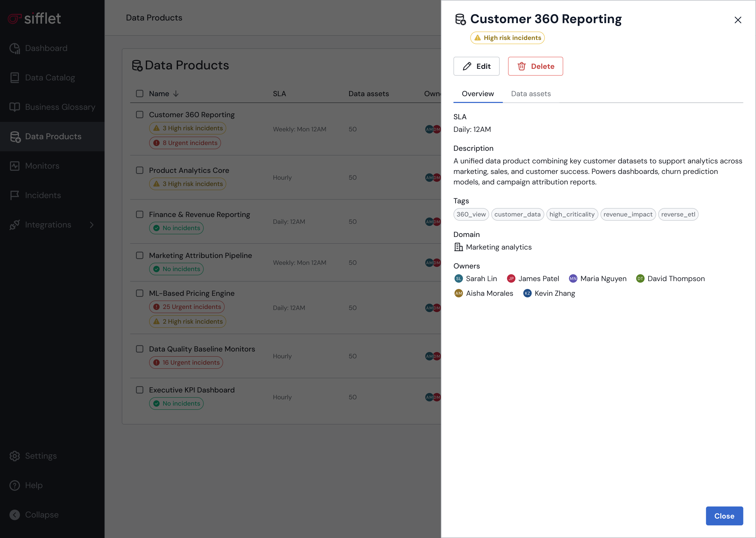The width and height of the screenshot is (756, 538).
Task: Click the ML-Based Pricing Engine product name
Action: coord(192,293)
